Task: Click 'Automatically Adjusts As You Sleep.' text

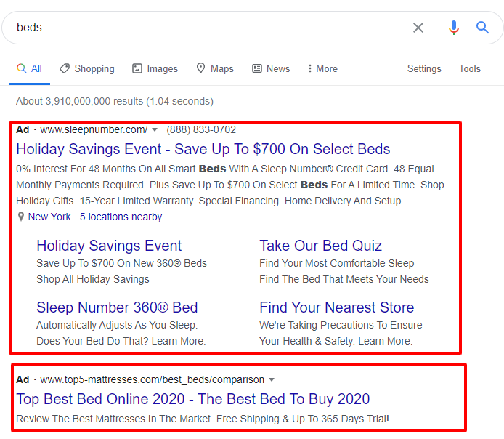Action: pyautogui.click(x=117, y=325)
